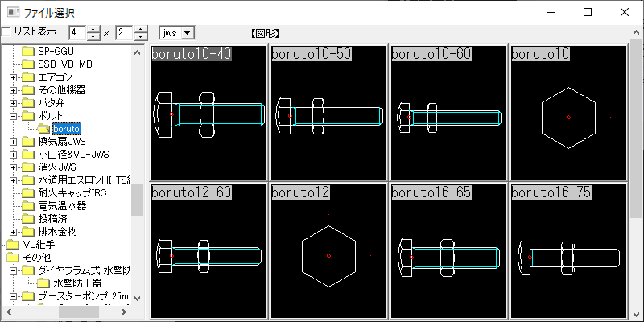Click the 水撃防止器 folder icon
Image resolution: width=644 pixels, height=322 pixels.
(43, 283)
